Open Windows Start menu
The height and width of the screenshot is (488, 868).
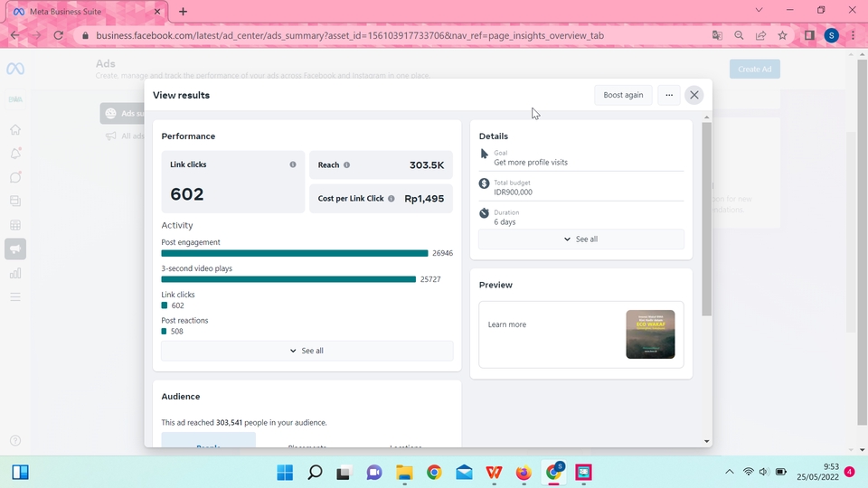(285, 473)
